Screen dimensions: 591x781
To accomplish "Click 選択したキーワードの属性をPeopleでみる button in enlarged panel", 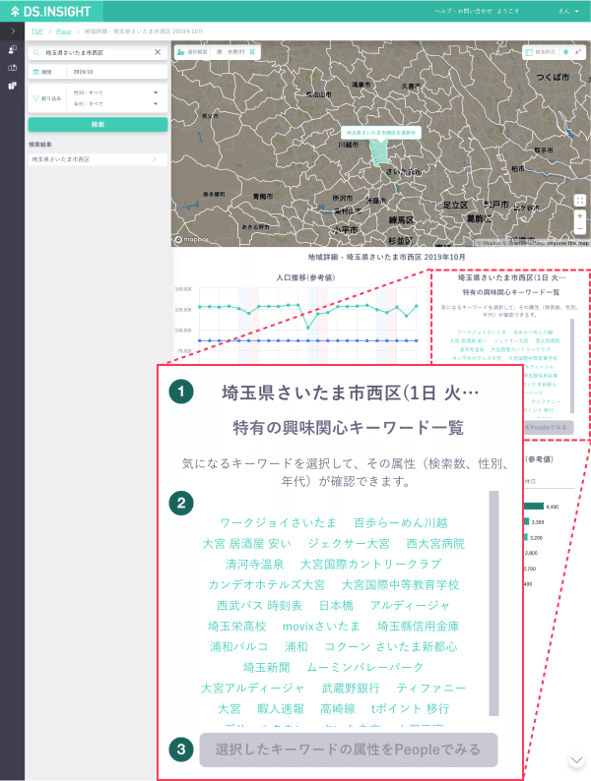I will coord(348,749).
